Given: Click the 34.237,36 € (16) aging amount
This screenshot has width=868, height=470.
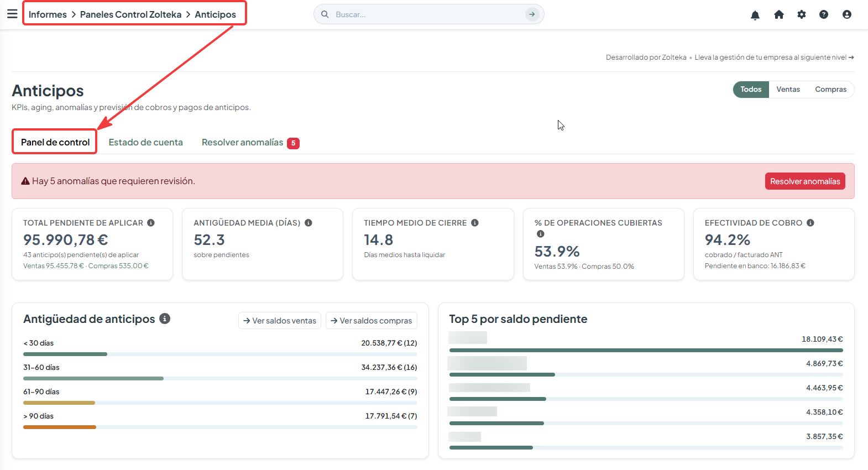Looking at the screenshot, I should pos(389,367).
